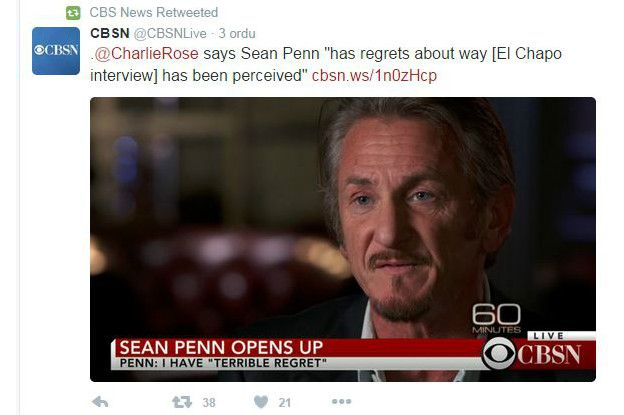The height and width of the screenshot is (415, 624).
Task: Open the tweet via the '3 ordu' timestamp
Action: pyautogui.click(x=237, y=34)
